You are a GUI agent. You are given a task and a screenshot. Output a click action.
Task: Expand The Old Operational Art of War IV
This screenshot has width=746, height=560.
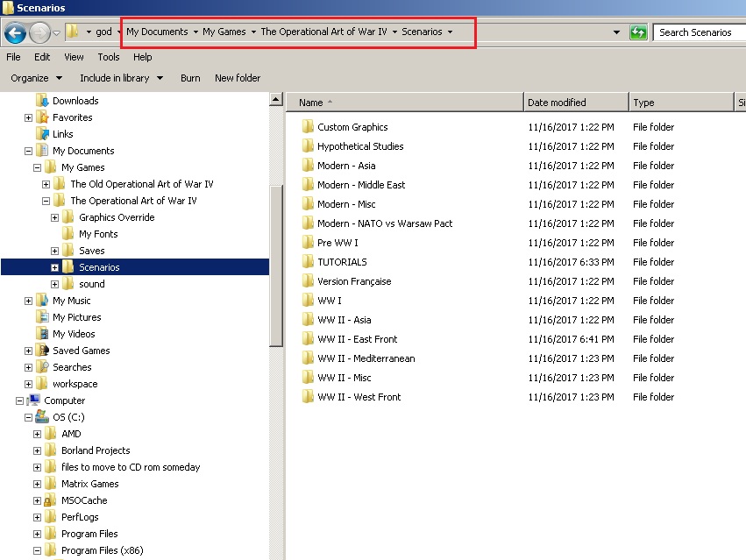[x=46, y=184]
